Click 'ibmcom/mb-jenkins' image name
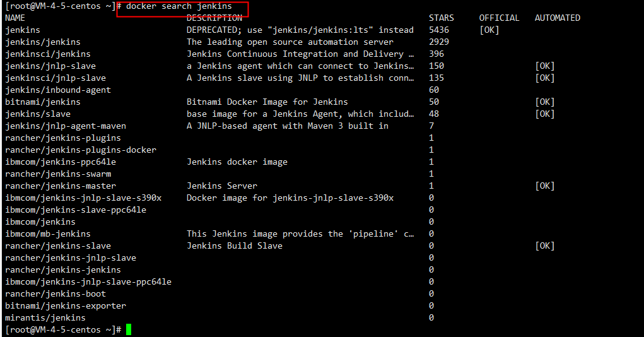644x337 pixels. [48, 234]
